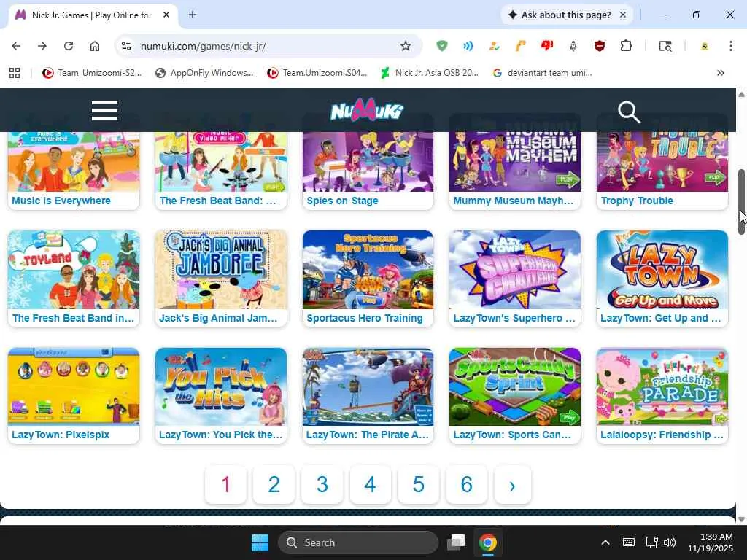Image resolution: width=747 pixels, height=560 pixels.
Task: Click the browser forward arrow
Action: 42,46
